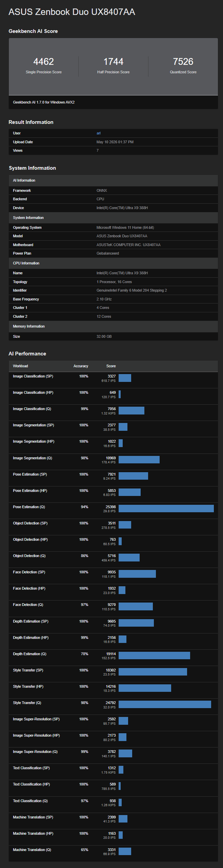
Task: Click the Accuracy column header
Action: click(x=81, y=366)
